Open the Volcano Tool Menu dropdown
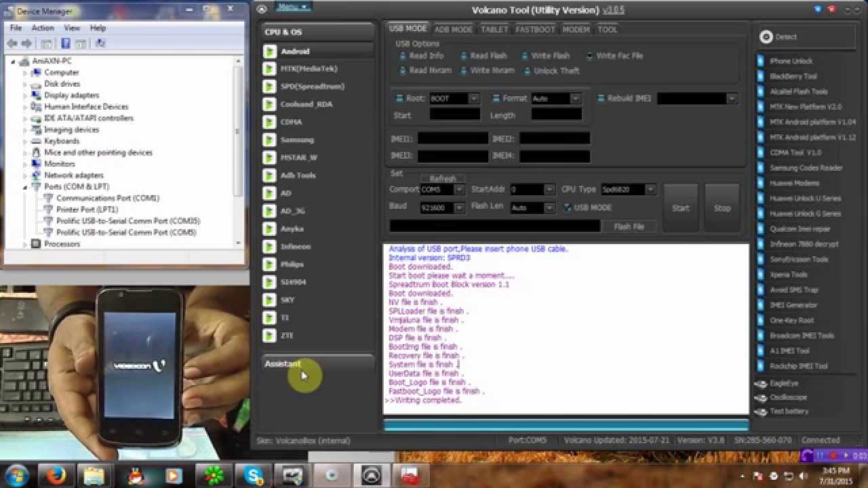Screen dimensions: 868x488 click(292, 7)
